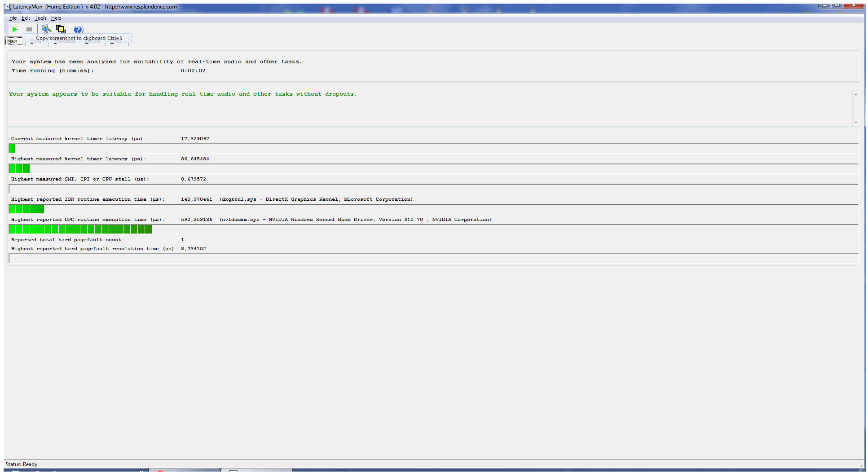Click the running time value 0:02:02

tap(193, 71)
